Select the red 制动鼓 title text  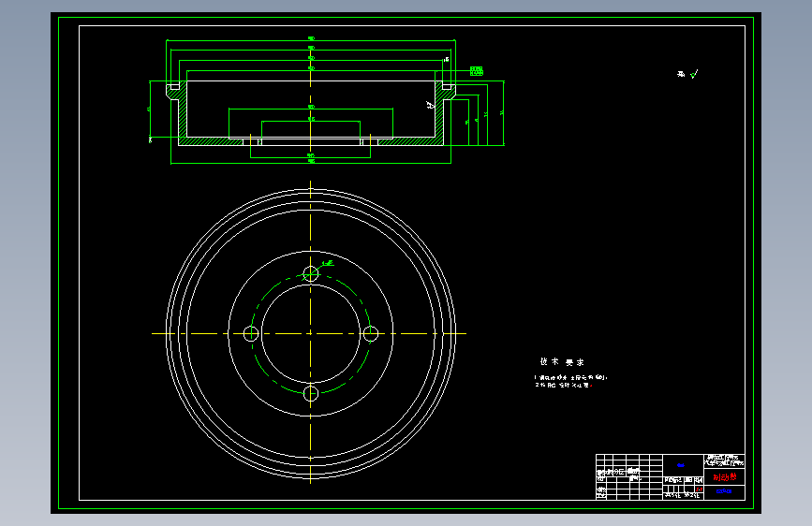click(x=725, y=476)
